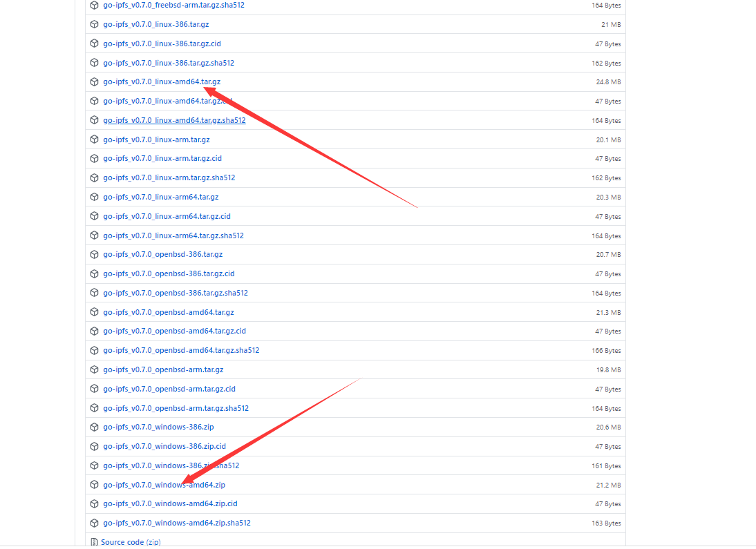Open openbsd-amd64.tar.gz.sha512 checksum link
Screen dimensions: 756x549
pyautogui.click(x=181, y=350)
